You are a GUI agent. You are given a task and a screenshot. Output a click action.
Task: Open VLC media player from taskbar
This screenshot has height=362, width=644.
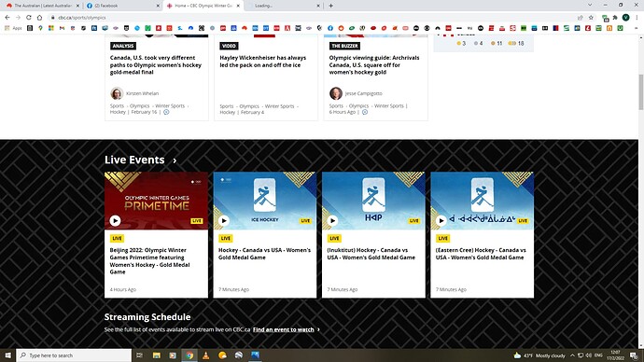(205, 355)
